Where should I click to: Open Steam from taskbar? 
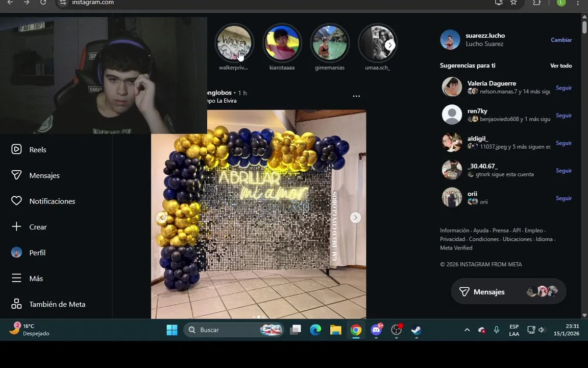coord(416,330)
